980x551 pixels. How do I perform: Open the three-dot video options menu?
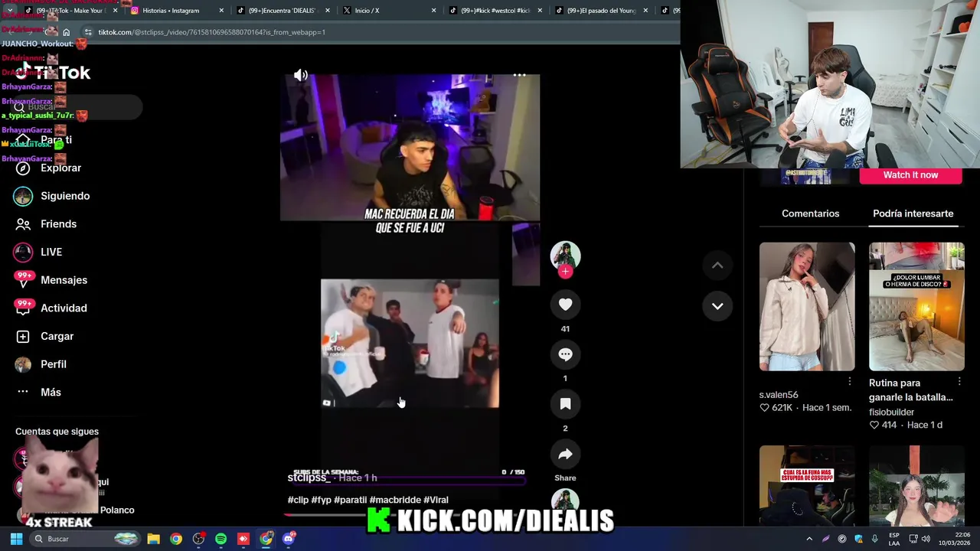[x=519, y=75]
